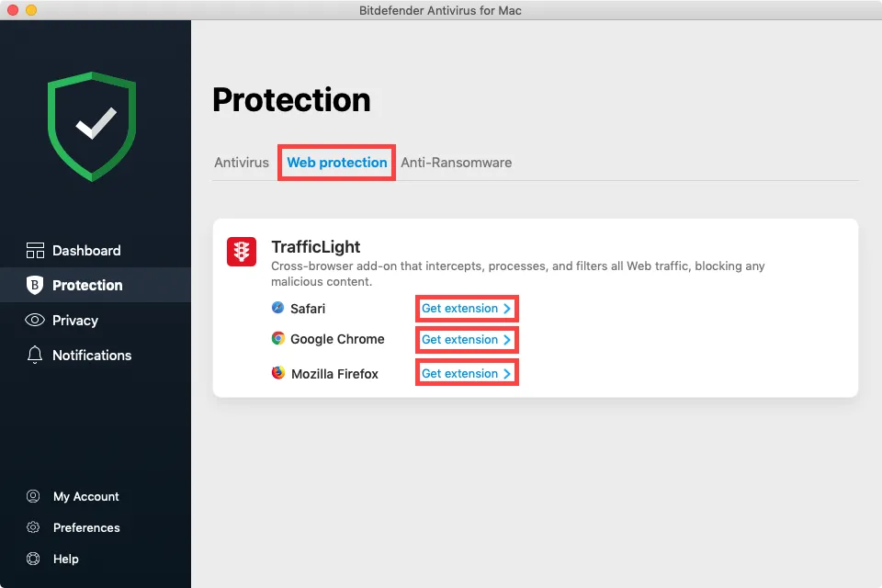
Task: Switch to the Antivirus tab
Action: (x=241, y=162)
